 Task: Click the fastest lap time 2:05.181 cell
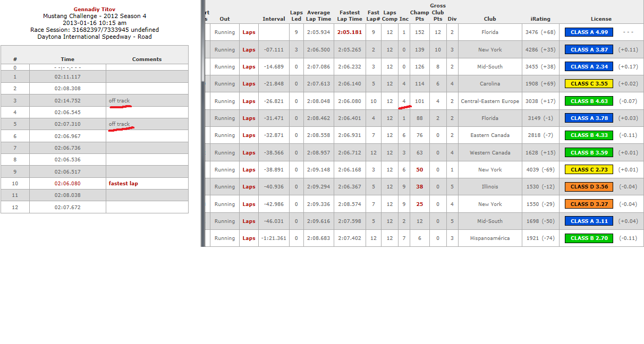(350, 32)
